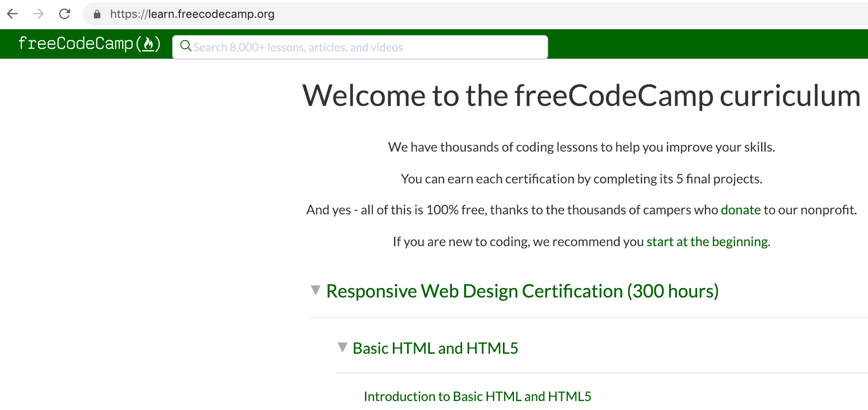
Task: Click the browser forward arrow
Action: pyautogui.click(x=38, y=14)
